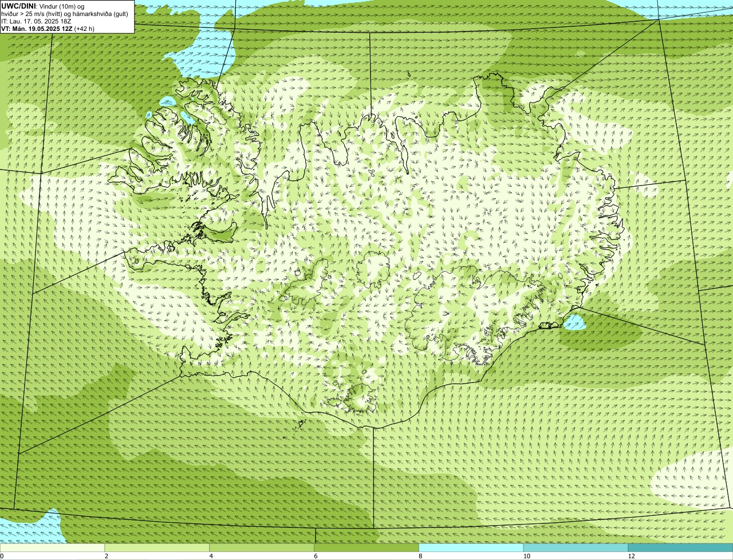Select the light green 2–4 legend swatch
This screenshot has height=560, width=733.
(157, 548)
